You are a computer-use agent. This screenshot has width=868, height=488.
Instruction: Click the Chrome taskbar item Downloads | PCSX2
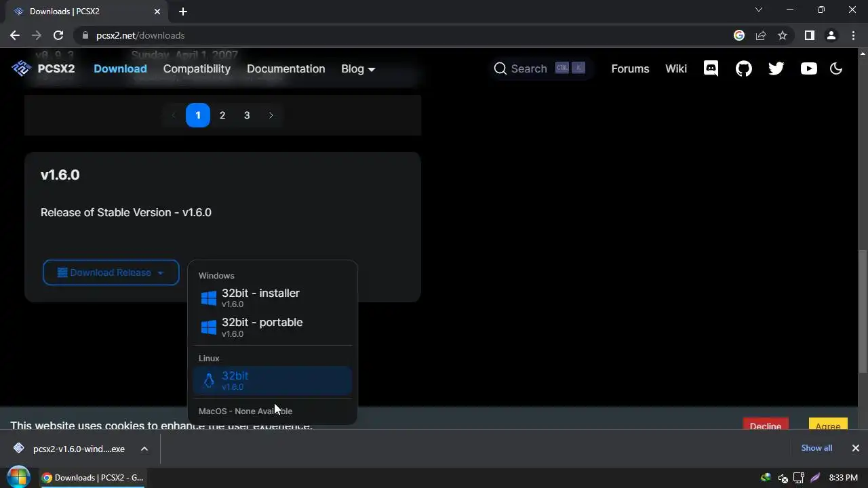click(93, 478)
